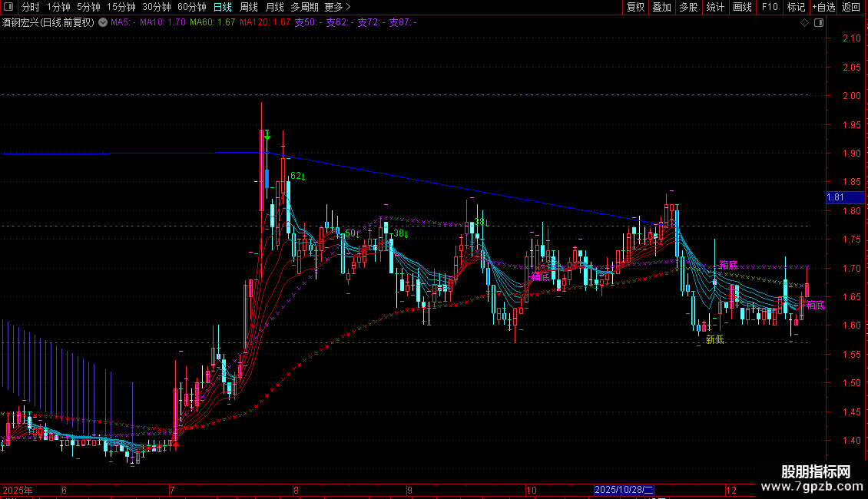Image resolution: width=868 pixels, height=499 pixels.
Task: Click the 2.00 price level on axis
Action: click(x=851, y=96)
